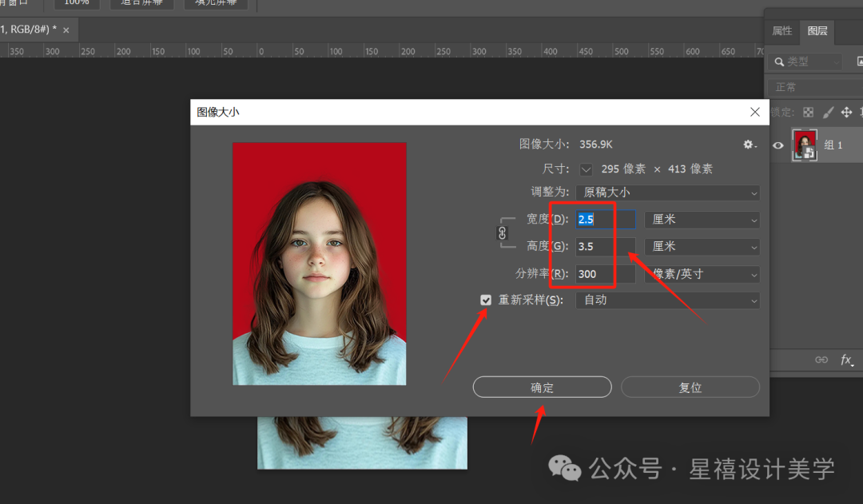Switch to the 图层 panel tab
863x504 pixels.
pos(817,31)
